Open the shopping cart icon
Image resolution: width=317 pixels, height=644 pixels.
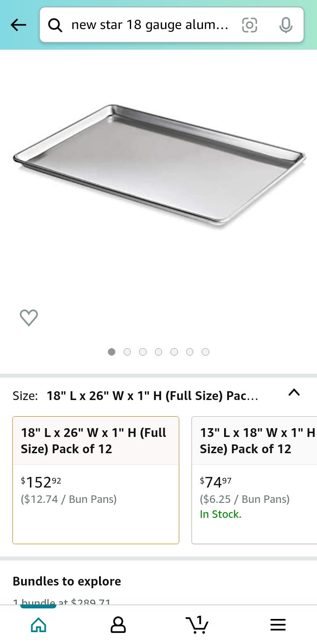[x=197, y=624]
